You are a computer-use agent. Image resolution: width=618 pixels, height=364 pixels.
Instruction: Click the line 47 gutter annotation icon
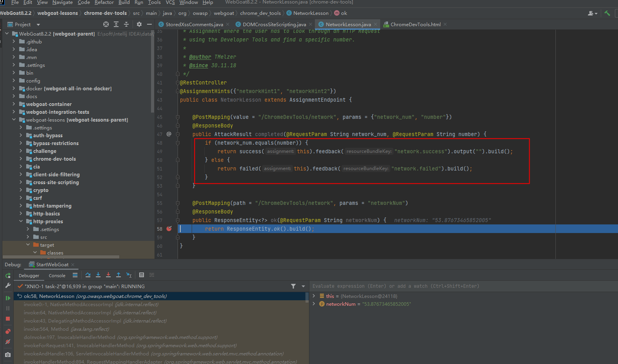(x=169, y=134)
